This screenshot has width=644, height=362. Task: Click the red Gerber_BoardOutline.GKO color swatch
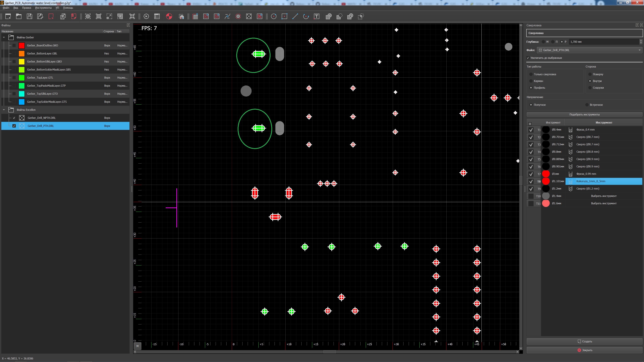(x=22, y=45)
